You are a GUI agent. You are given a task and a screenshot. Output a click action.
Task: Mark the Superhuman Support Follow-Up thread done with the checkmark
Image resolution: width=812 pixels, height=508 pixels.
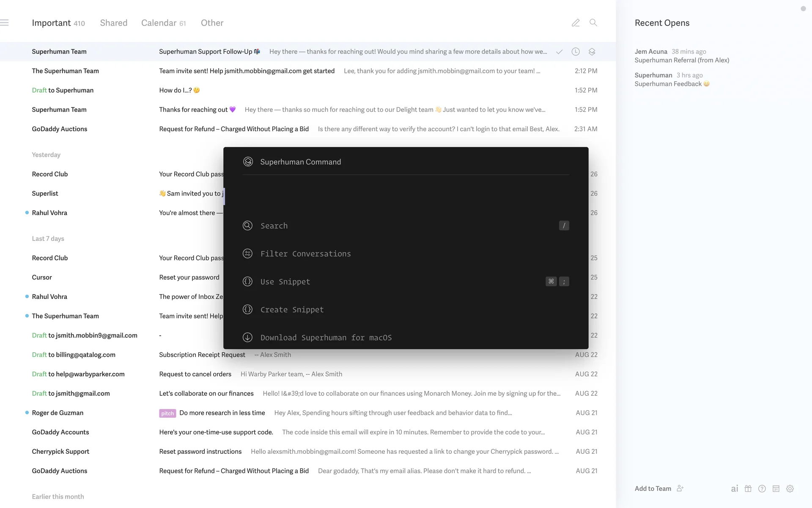559,52
